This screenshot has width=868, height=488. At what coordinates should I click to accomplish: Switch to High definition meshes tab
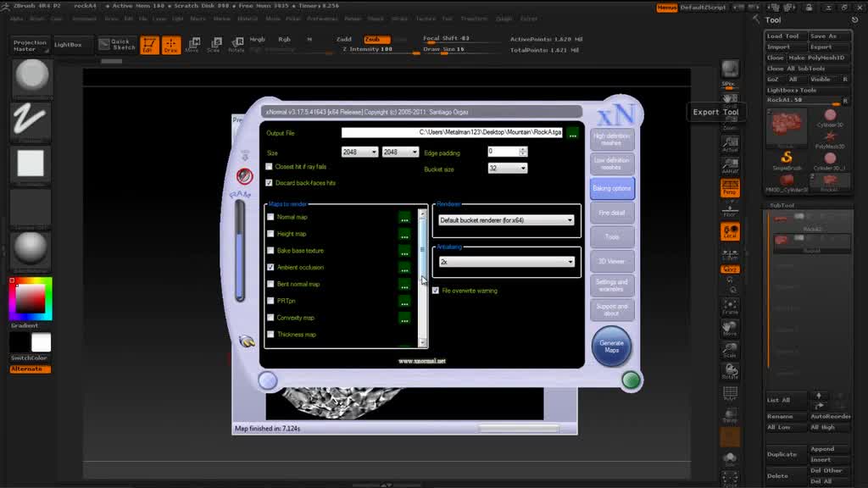pyautogui.click(x=612, y=140)
